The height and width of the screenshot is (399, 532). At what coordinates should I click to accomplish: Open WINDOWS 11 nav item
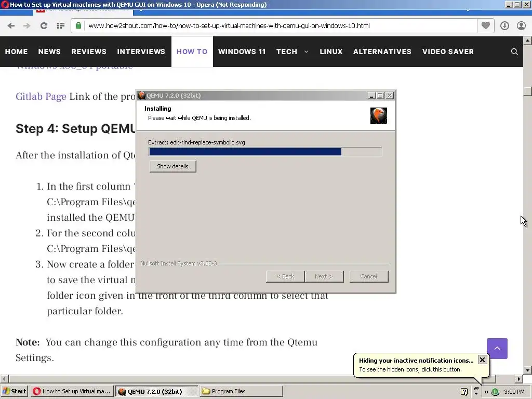tap(242, 51)
